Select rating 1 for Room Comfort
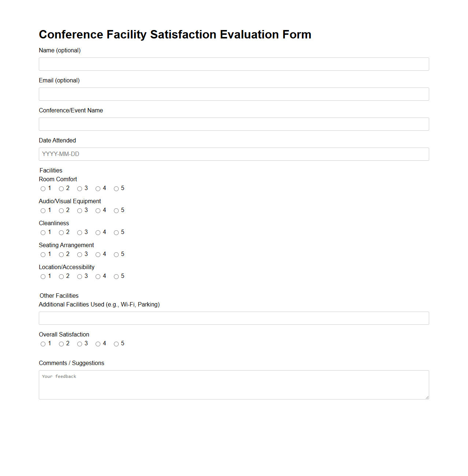 pos(43,189)
